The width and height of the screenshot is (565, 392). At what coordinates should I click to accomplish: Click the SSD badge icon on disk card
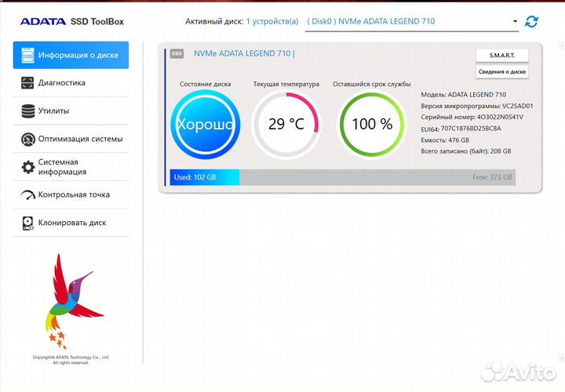click(177, 54)
